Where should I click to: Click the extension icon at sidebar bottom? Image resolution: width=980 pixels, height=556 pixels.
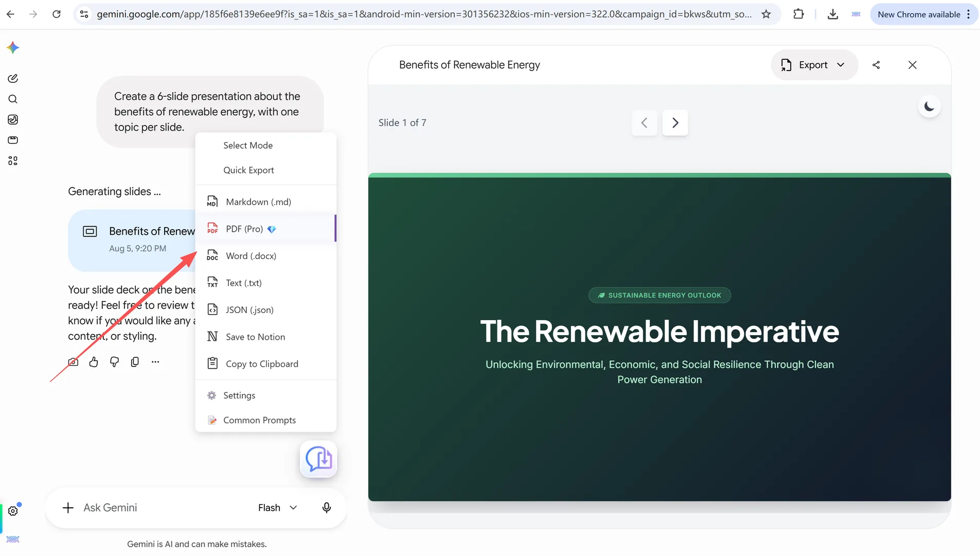[x=13, y=539]
